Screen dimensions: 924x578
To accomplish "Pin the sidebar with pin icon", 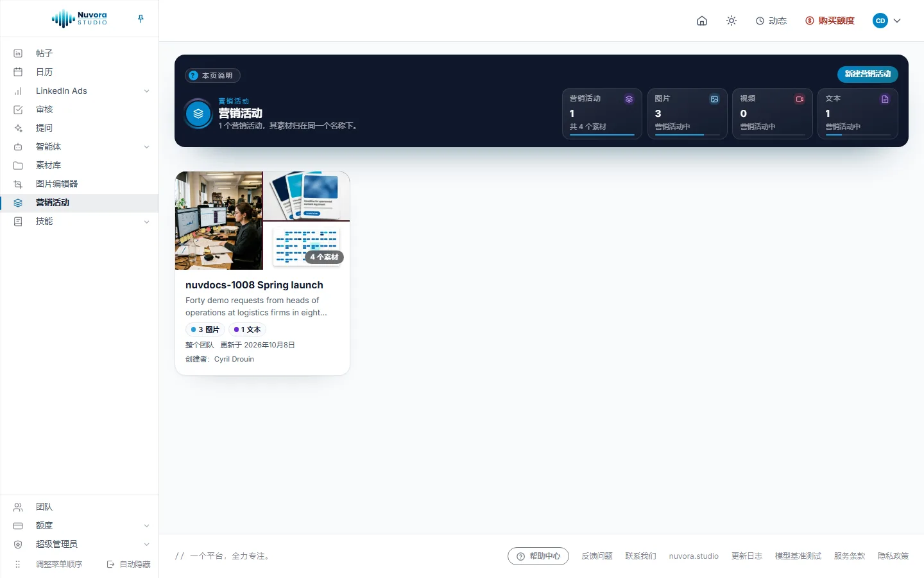I will click(141, 19).
